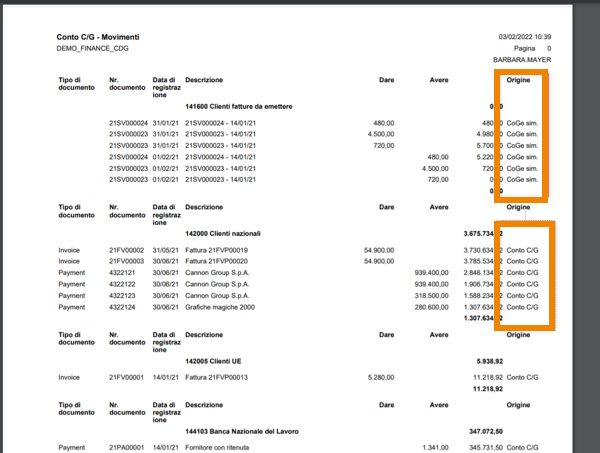
Task: Click the balance 2.846.134 in Clienti nazionali
Action: coord(479,273)
